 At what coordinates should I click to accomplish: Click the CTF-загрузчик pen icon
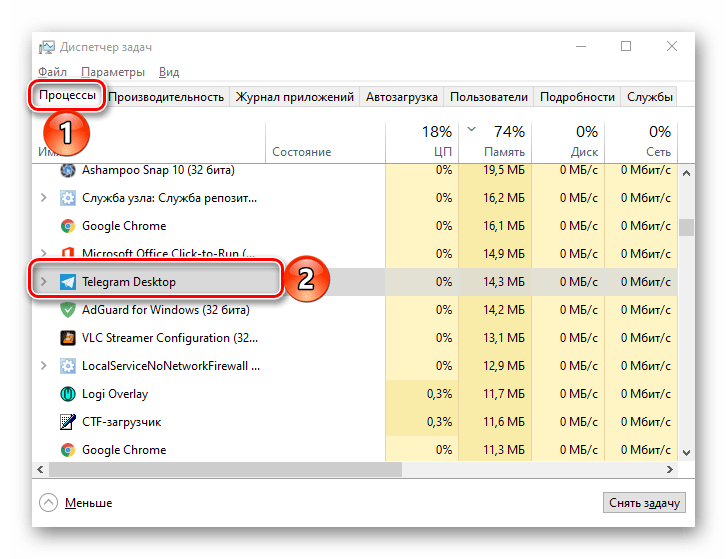click(x=68, y=422)
